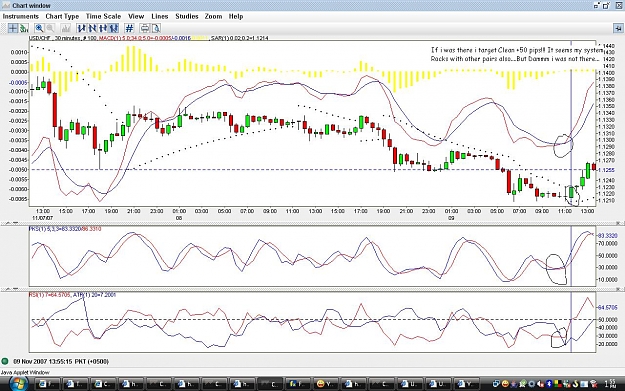Select the first chart style icon

[82, 28]
